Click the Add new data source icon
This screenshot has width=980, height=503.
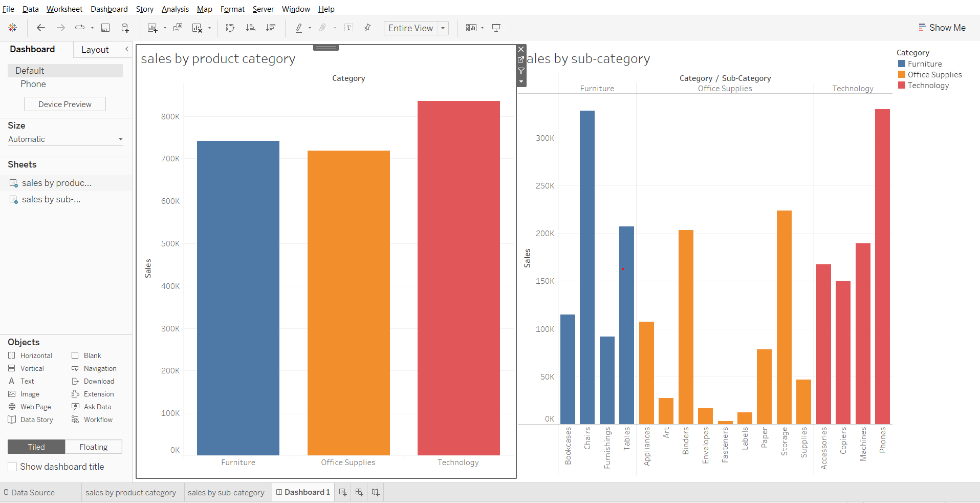point(125,28)
